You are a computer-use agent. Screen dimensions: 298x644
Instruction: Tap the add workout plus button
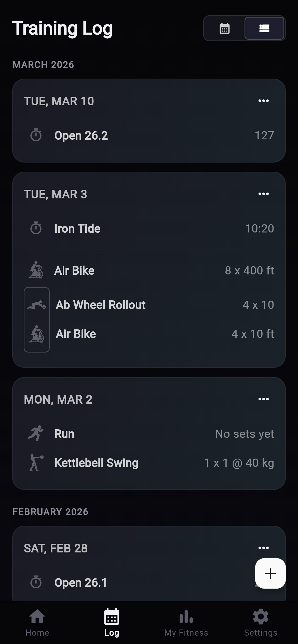270,574
